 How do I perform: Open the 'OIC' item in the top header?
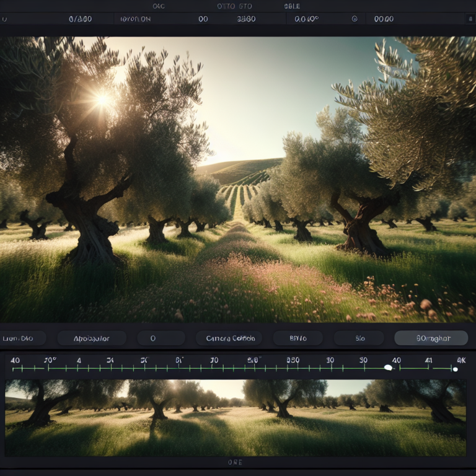159,6
